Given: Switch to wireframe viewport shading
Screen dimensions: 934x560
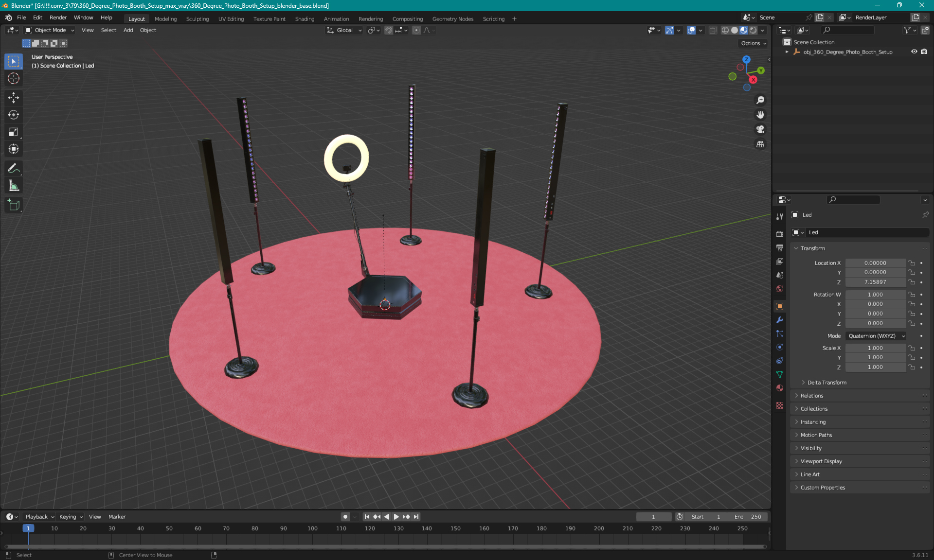Looking at the screenshot, I should tap(725, 30).
